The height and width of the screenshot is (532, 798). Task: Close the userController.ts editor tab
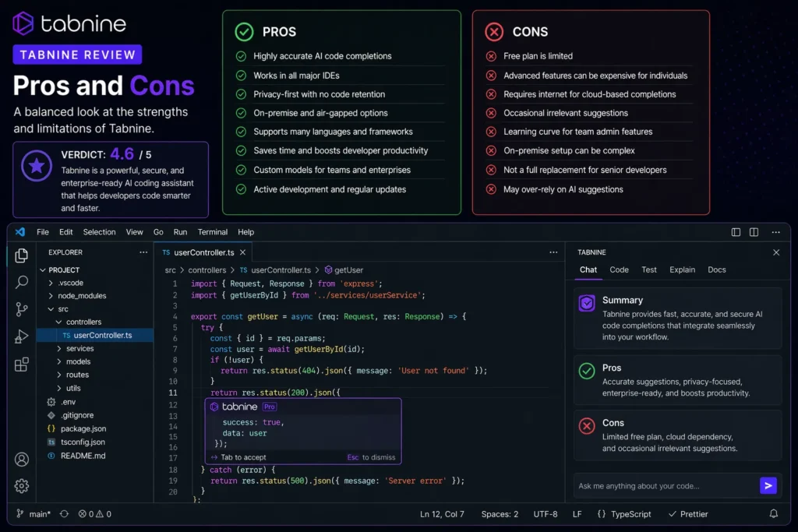click(243, 252)
